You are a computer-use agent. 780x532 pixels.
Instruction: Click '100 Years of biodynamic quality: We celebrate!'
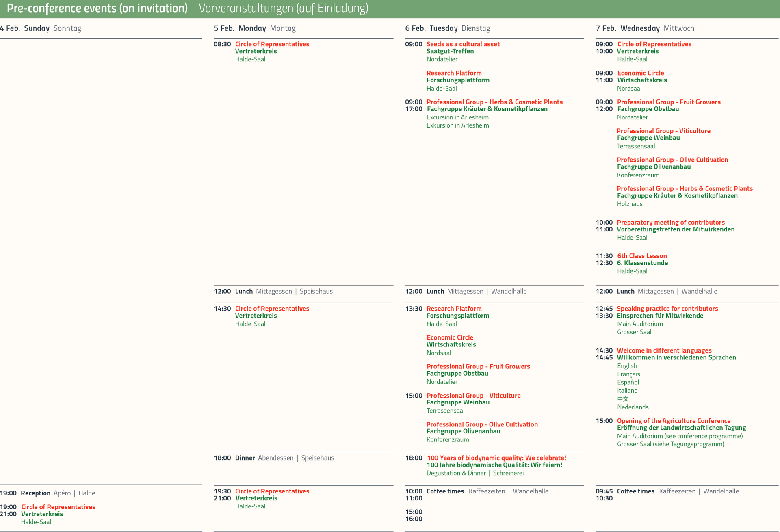[496, 458]
